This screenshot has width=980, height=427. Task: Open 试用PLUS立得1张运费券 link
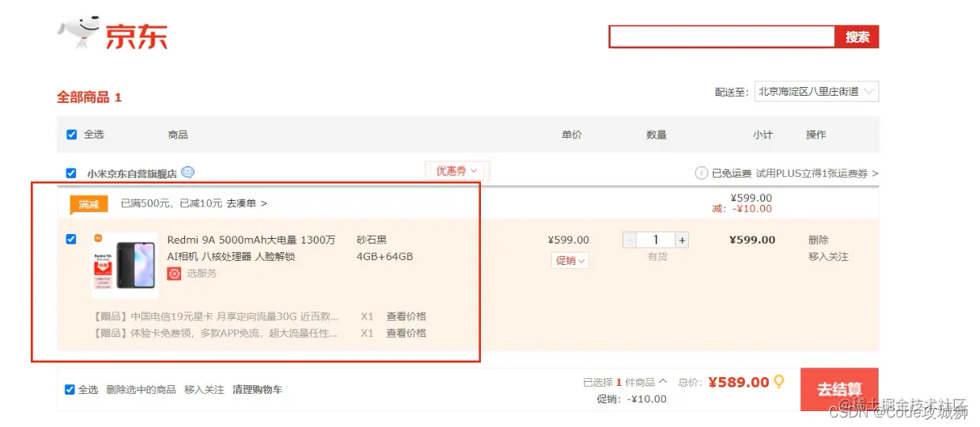(817, 173)
